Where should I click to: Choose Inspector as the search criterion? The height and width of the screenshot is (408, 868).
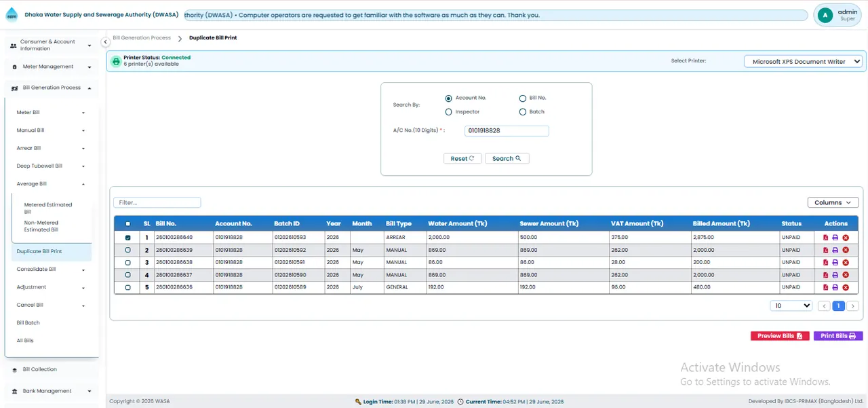[x=449, y=111]
